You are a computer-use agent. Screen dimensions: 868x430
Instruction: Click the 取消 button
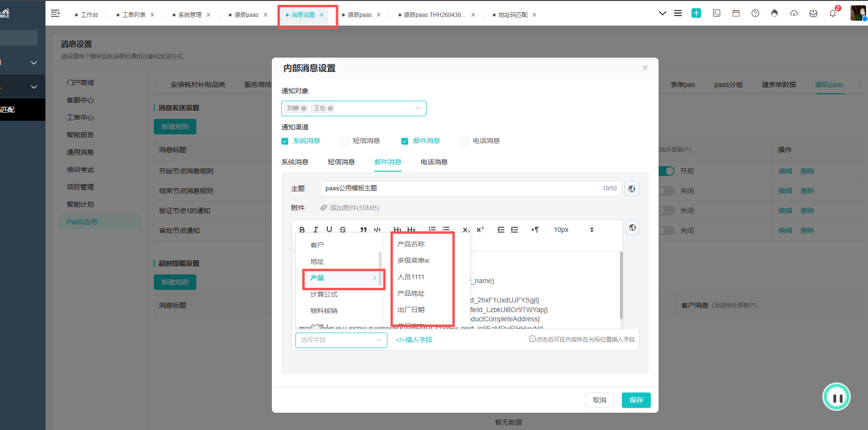click(x=600, y=400)
